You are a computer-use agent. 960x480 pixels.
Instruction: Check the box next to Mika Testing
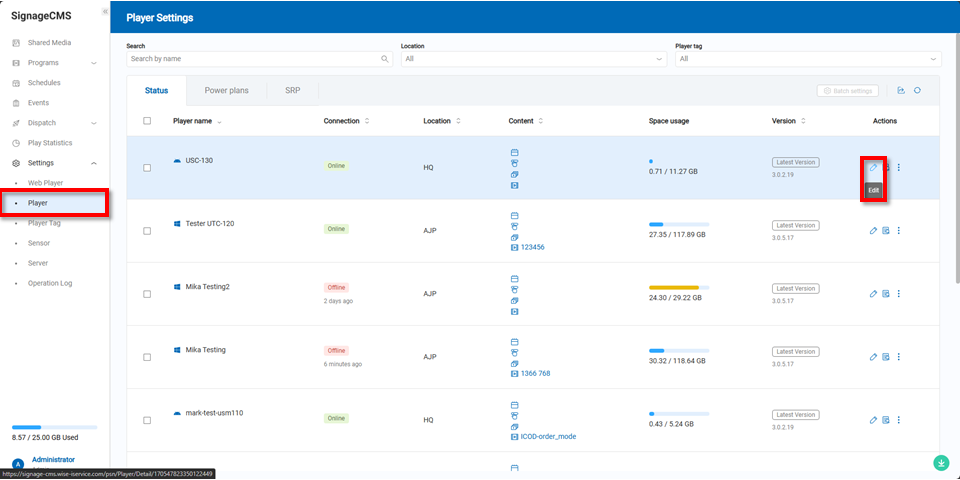[x=147, y=357]
